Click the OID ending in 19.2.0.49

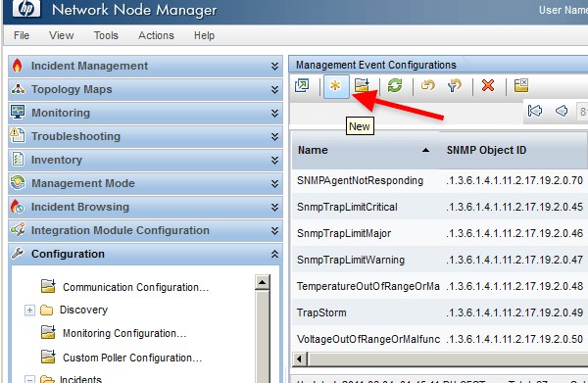[514, 312]
